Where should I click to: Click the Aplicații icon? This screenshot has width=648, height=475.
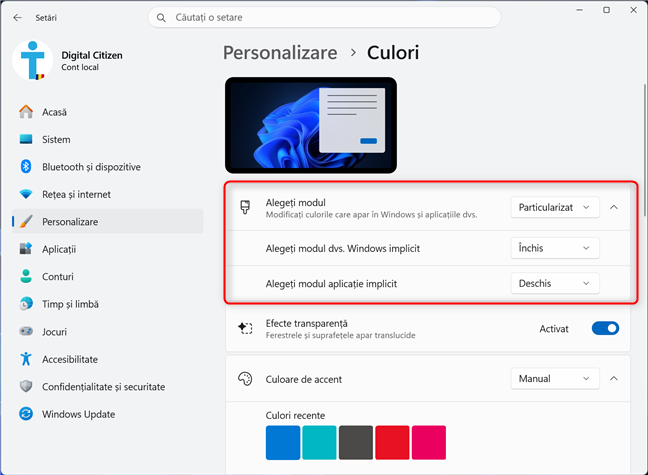[26, 249]
